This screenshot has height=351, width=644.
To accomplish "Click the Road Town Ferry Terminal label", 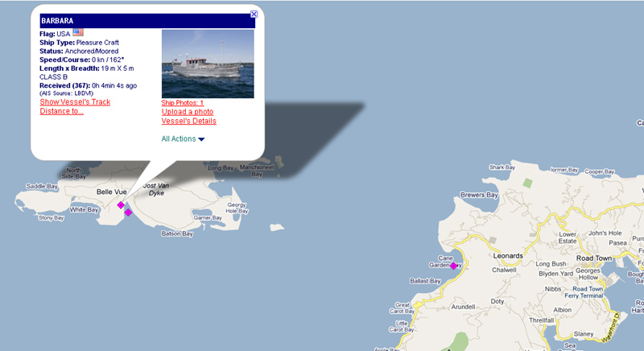I will (584, 292).
